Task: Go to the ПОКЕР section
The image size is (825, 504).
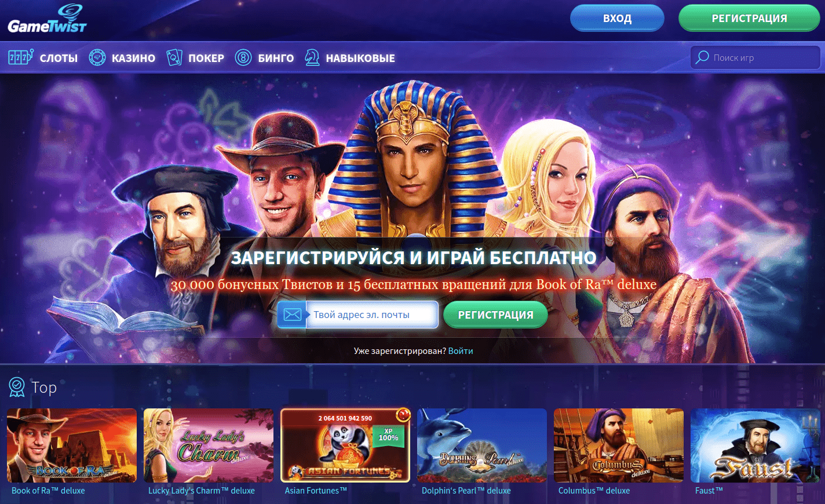Action: coord(206,58)
